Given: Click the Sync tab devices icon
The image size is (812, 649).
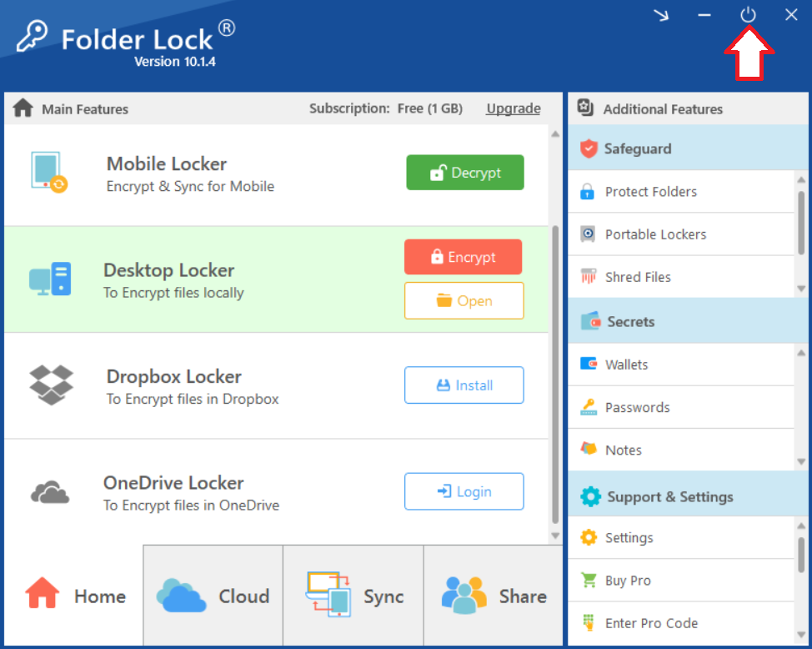Looking at the screenshot, I should [328, 594].
